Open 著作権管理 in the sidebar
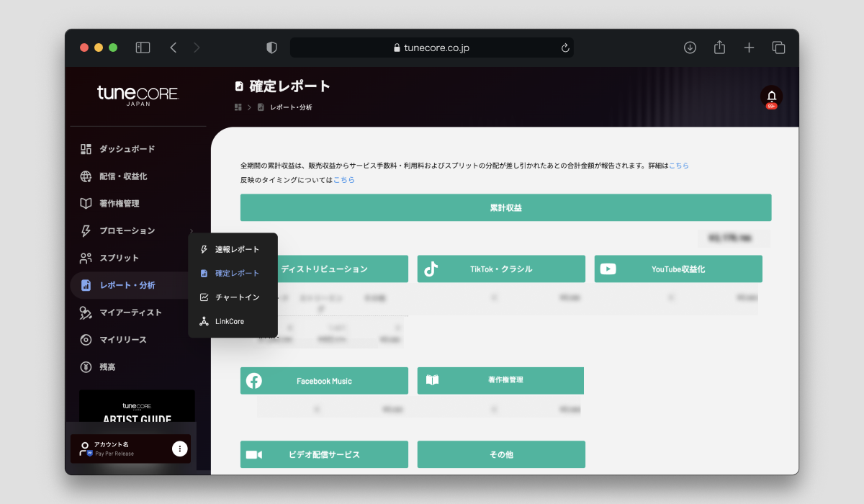864x504 pixels. (120, 203)
